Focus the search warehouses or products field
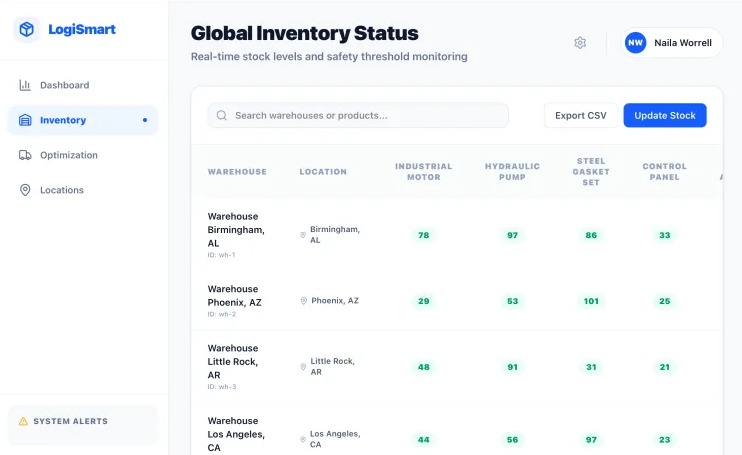The height and width of the screenshot is (455, 742). [x=358, y=115]
